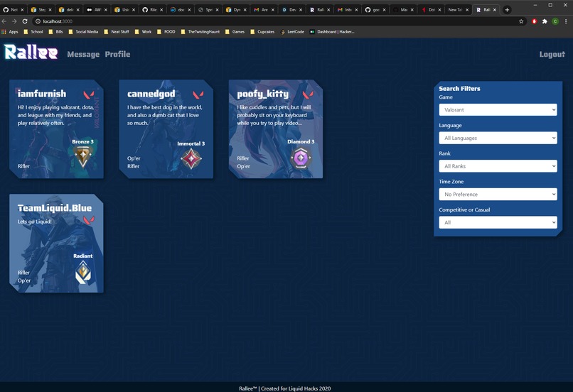Screen dimensions: 573x392
Task: Open the Cupcakes bookmark folder
Action: [x=262, y=32]
